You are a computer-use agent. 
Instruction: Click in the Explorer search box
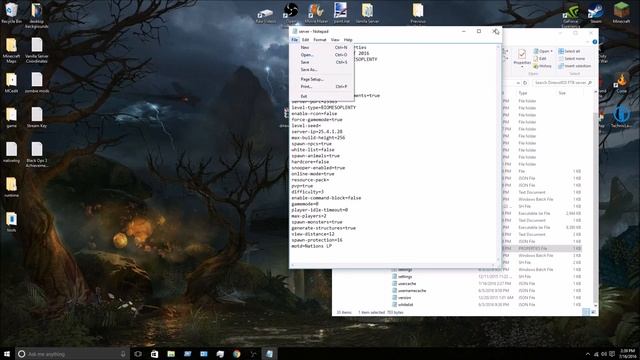click(x=563, y=82)
